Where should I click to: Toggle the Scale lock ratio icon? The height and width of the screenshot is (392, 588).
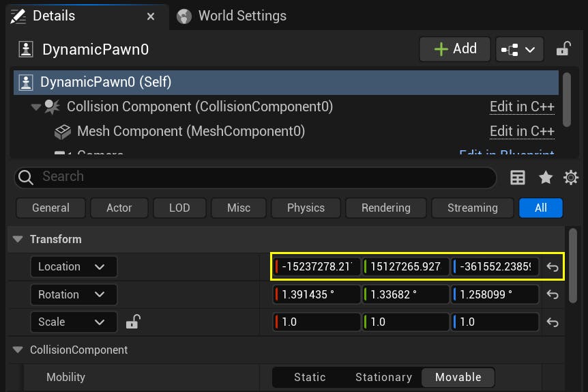[133, 322]
